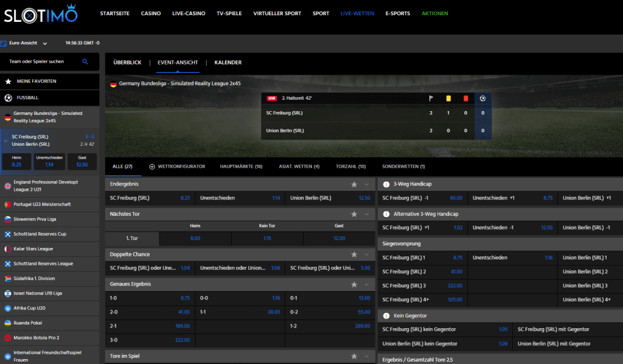Select Endergebnis Union Berlin (SRL) 12.50

pyautogui.click(x=330, y=198)
